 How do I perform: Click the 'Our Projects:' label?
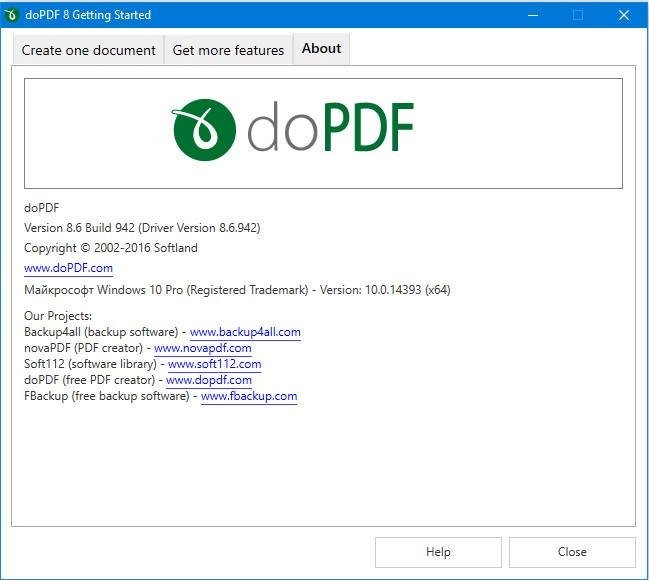click(x=58, y=316)
